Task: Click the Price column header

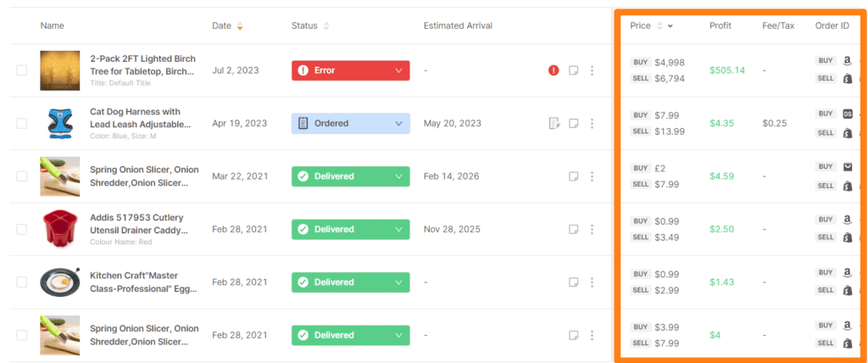Action: click(641, 26)
